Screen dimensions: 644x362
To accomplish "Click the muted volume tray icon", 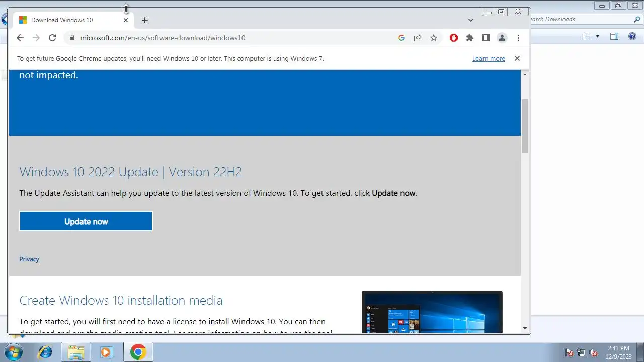I will pyautogui.click(x=594, y=352).
